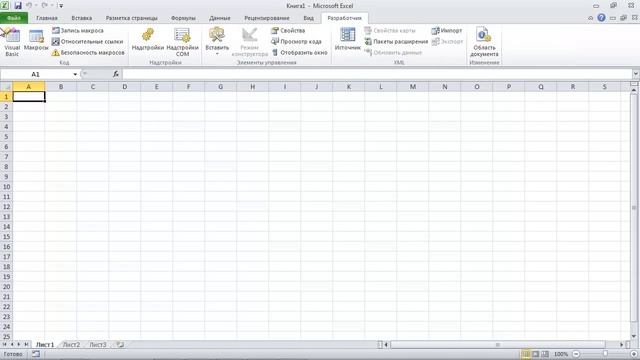640x360 pixels.
Task: Insert a new worksheet tab
Action: 120,344
